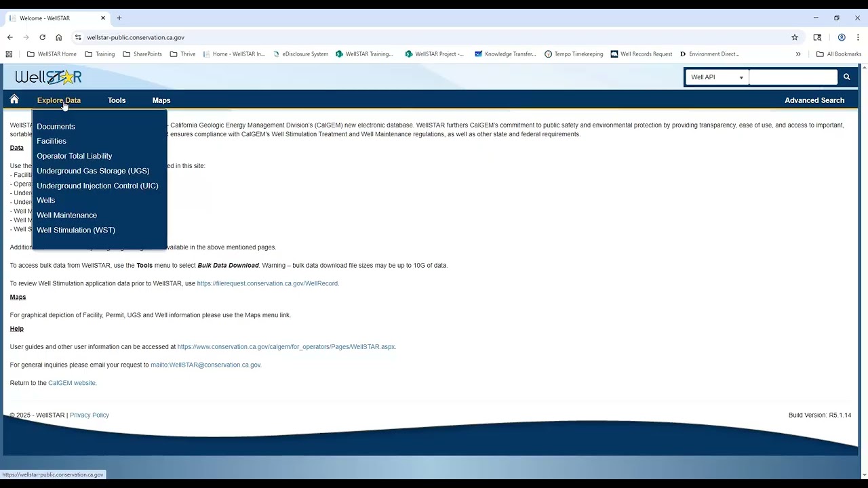Open WellSTAR Project bookmark

[x=435, y=54]
